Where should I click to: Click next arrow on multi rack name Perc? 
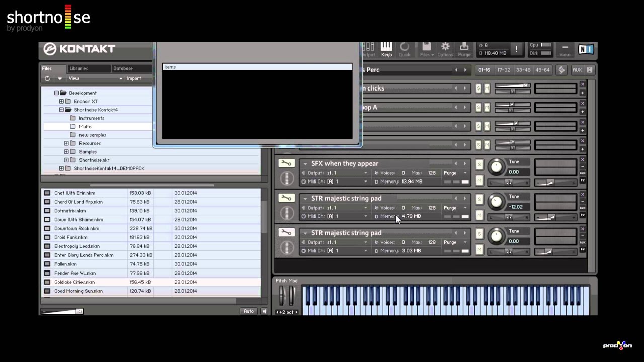[465, 70]
